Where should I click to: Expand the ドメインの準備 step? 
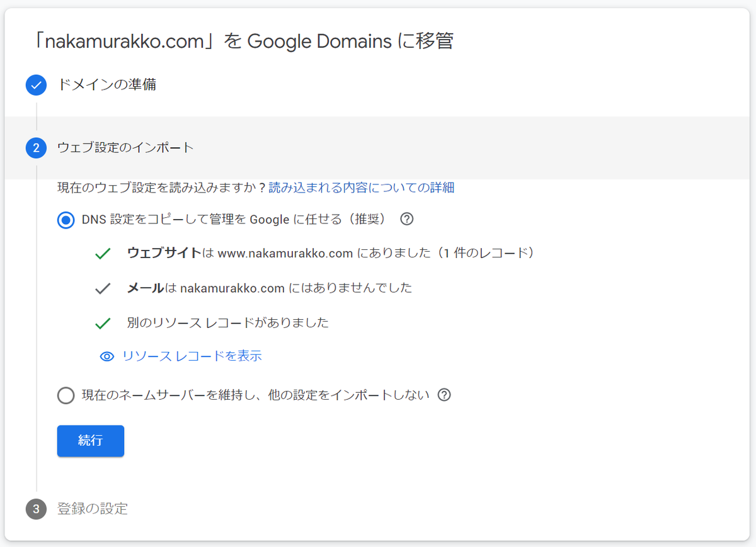(x=106, y=84)
